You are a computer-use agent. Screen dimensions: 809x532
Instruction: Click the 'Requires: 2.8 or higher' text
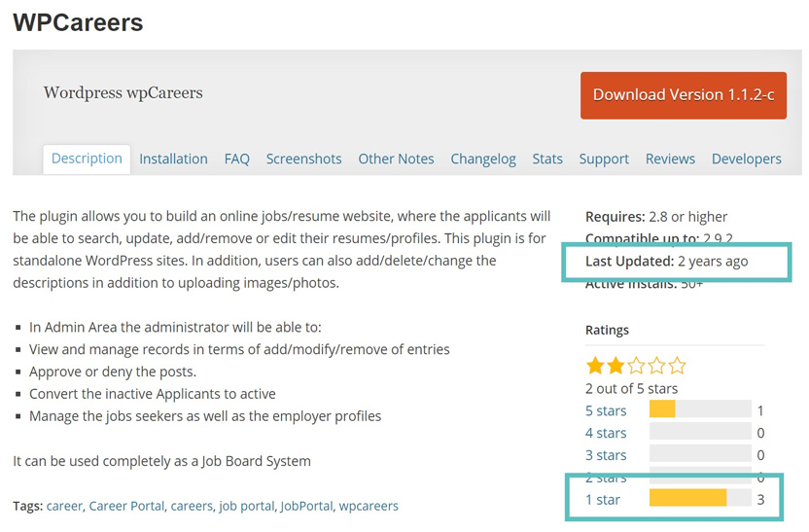point(656,217)
